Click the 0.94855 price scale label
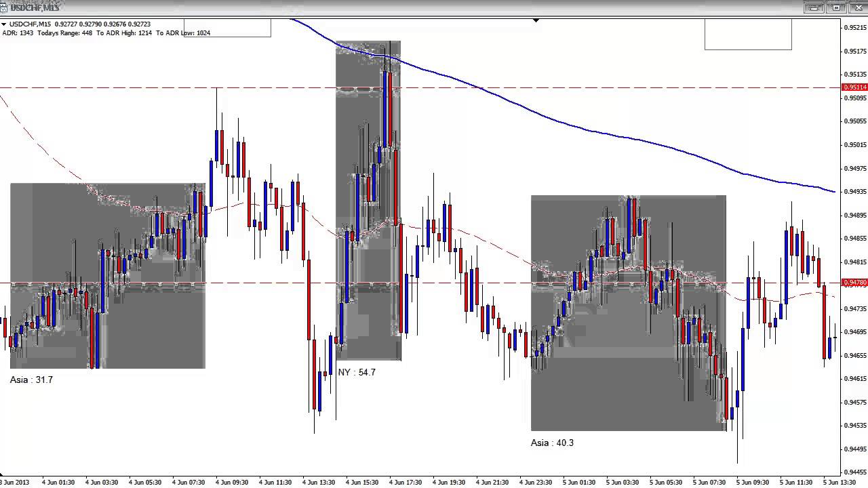Screen dimensions: 868x488 [x=856, y=239]
